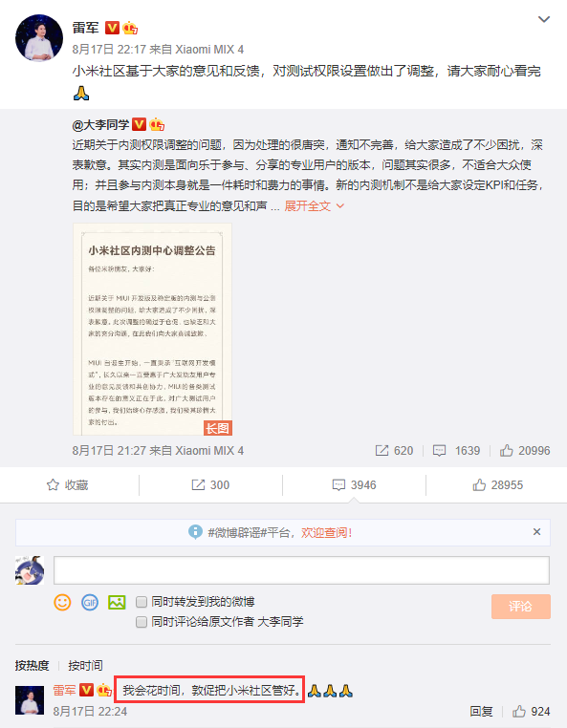Click the 20996 thumbs-up on the quoted post

click(x=507, y=450)
